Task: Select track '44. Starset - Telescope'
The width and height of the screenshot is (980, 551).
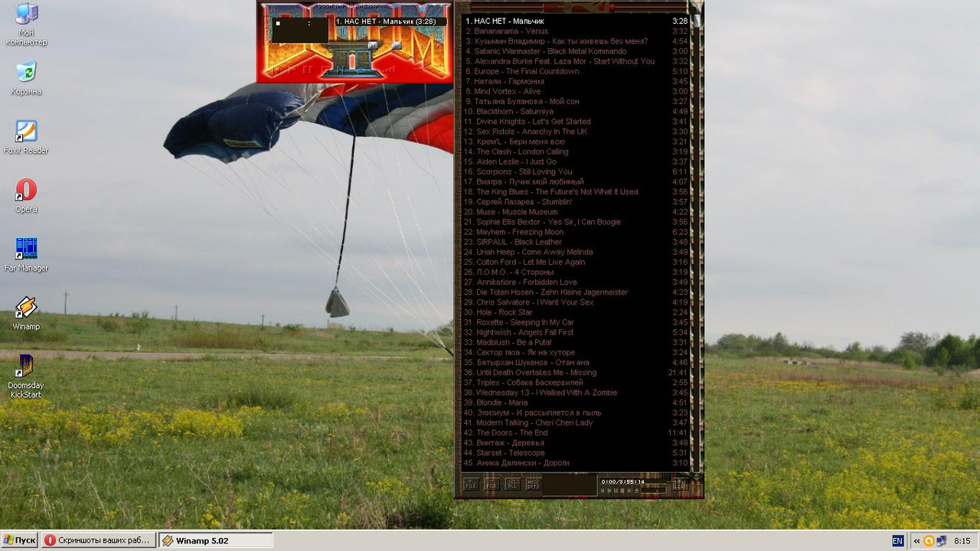Action: tap(576, 452)
